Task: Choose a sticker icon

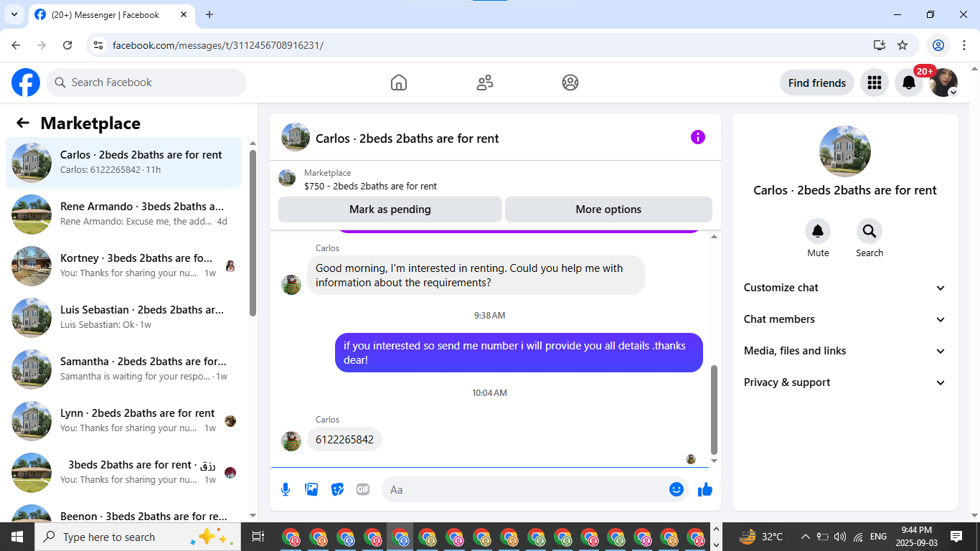Action: pyautogui.click(x=337, y=489)
